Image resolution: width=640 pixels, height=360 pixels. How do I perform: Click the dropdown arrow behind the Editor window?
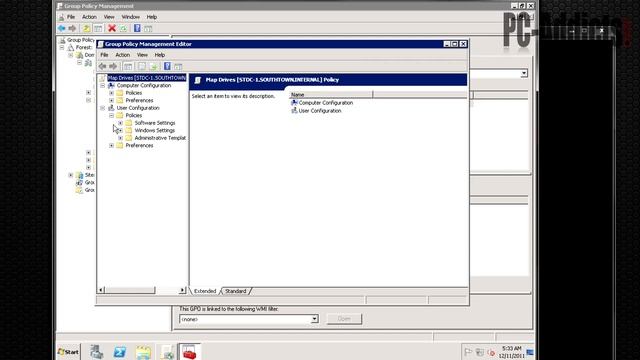524,73
